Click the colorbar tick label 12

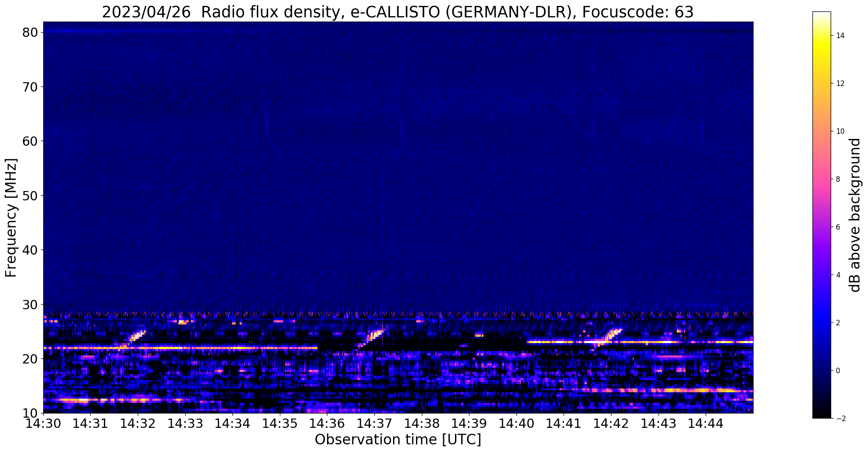840,84
